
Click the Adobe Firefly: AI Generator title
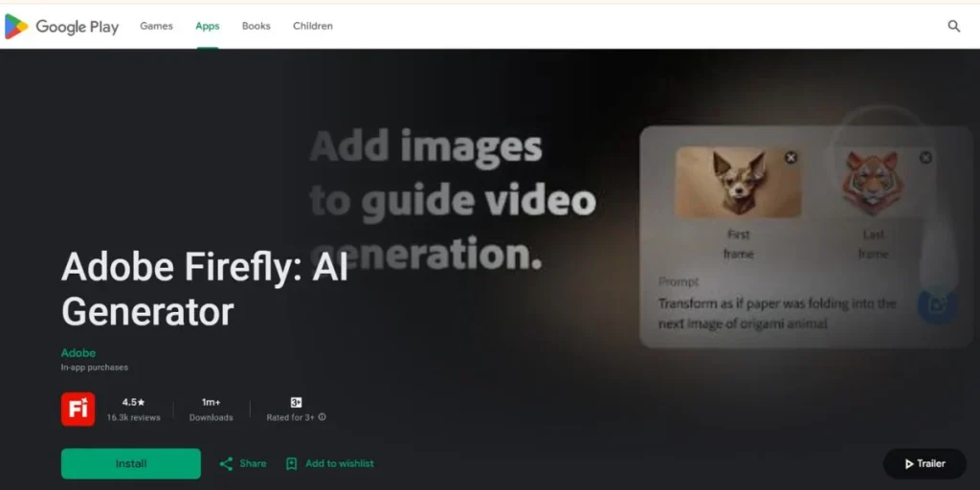pyautogui.click(x=205, y=289)
